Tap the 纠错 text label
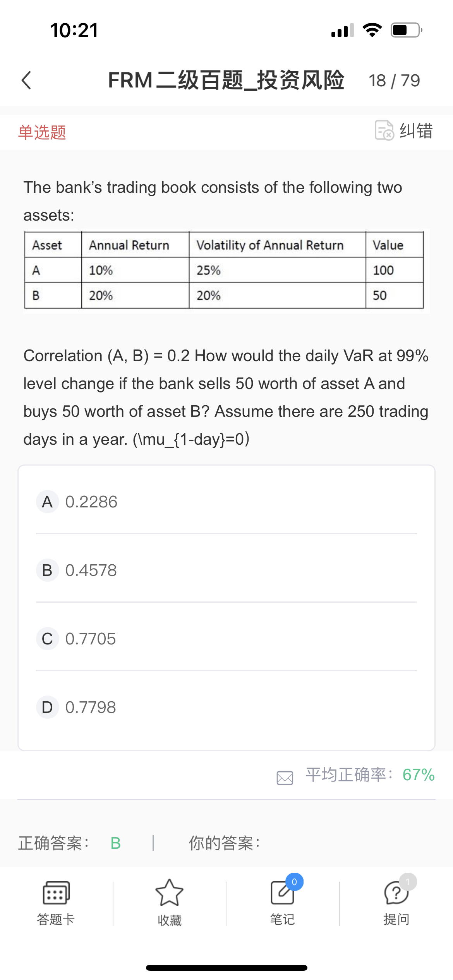The height and width of the screenshot is (980, 453). [416, 130]
